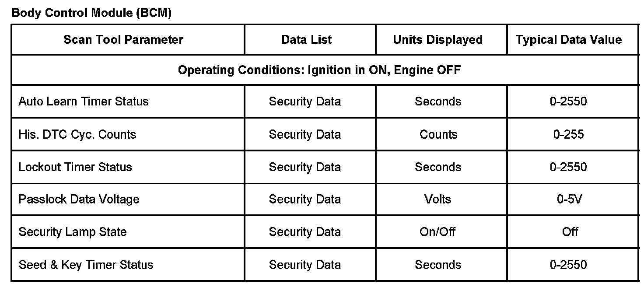Select the Off typical value cell
Viewport: 644px width, 287px height.
(570, 232)
